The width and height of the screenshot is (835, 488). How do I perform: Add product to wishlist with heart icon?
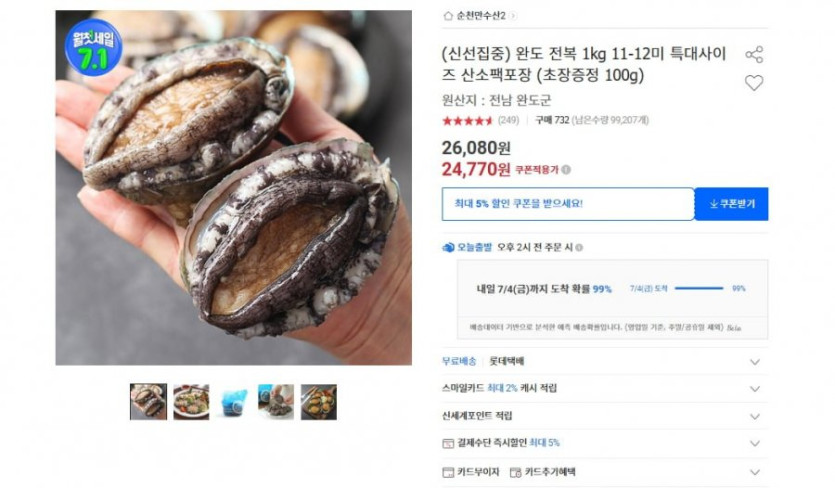[x=754, y=83]
